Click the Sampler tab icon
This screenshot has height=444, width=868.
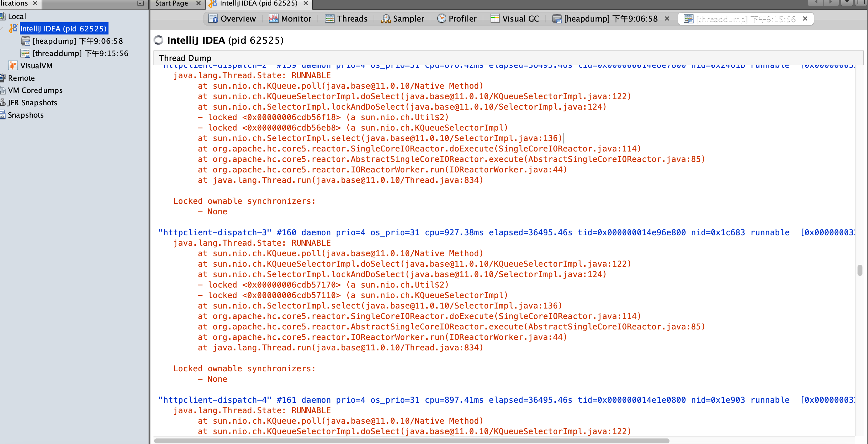pos(386,18)
